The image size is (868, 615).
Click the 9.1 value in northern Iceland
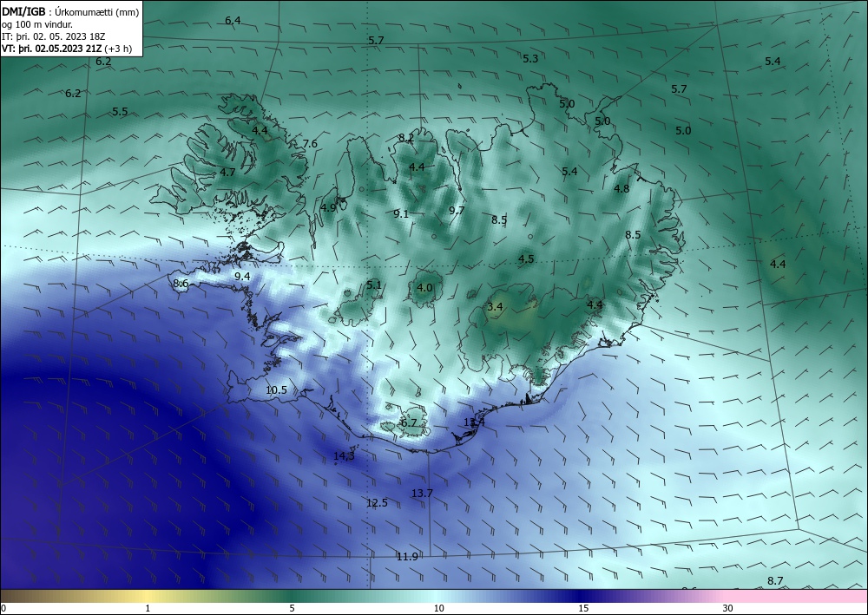[401, 213]
